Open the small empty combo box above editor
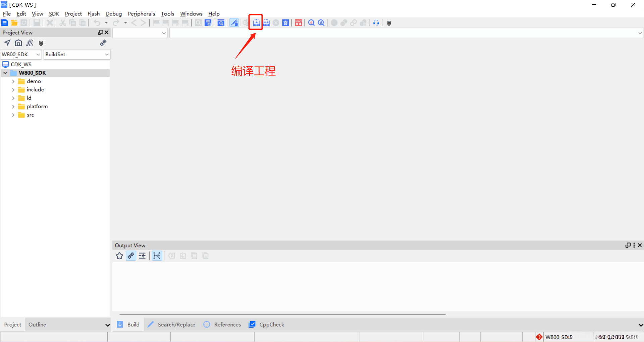 [140, 33]
